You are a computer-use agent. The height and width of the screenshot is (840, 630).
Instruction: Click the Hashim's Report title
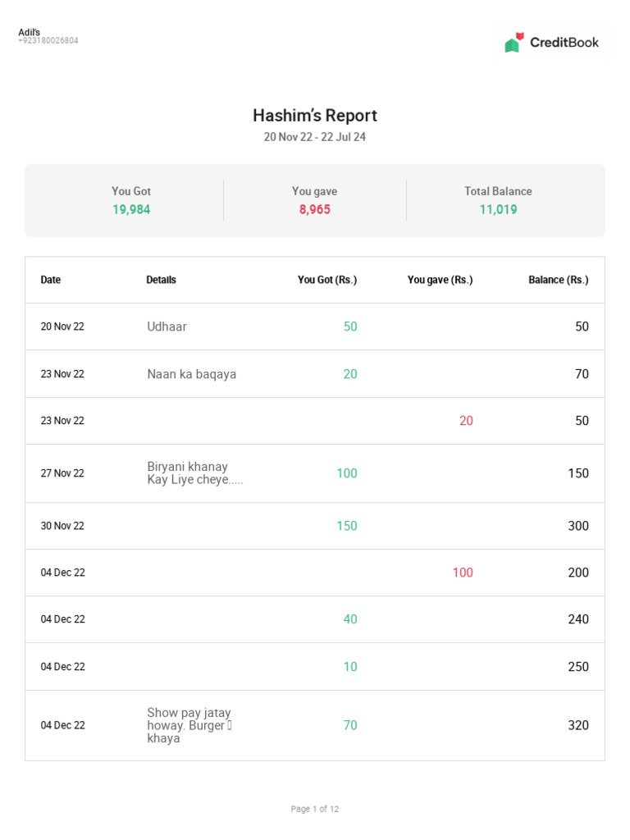pos(315,115)
